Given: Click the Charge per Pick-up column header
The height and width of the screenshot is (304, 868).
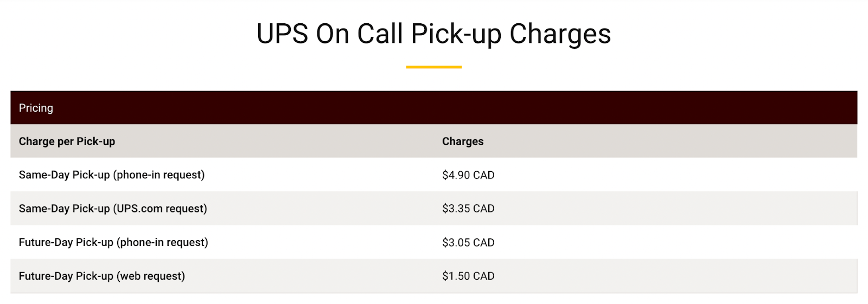Looking at the screenshot, I should coord(67,141).
